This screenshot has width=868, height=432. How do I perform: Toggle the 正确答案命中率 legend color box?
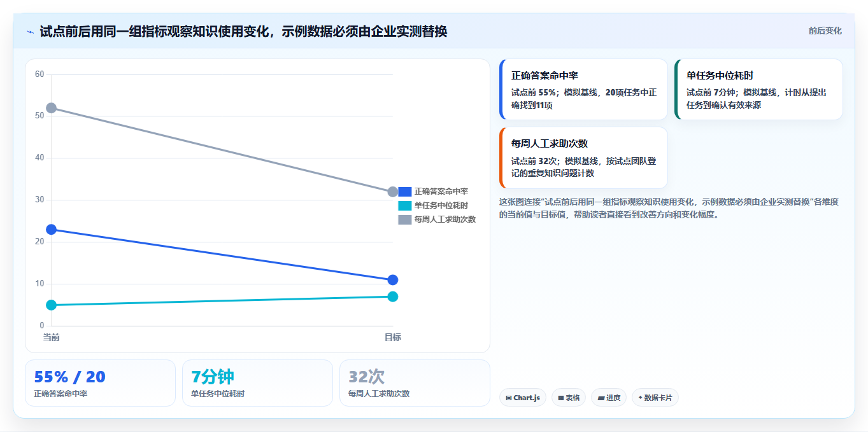point(405,192)
